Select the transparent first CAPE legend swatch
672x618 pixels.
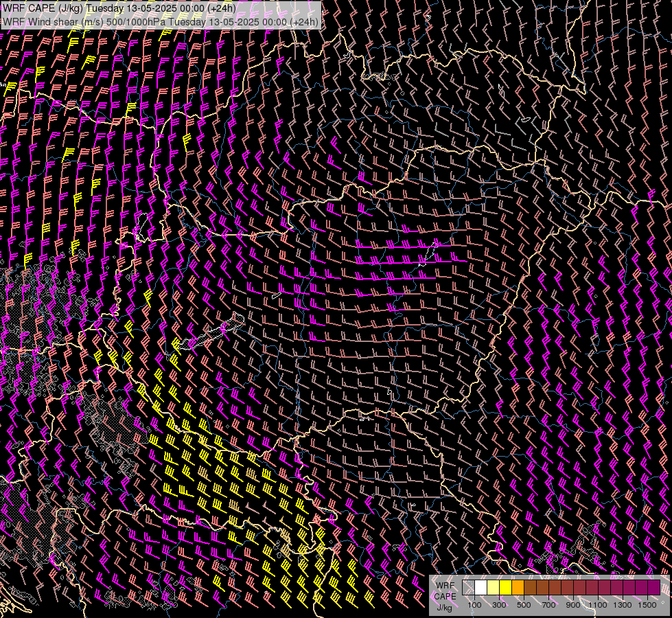[468, 587]
